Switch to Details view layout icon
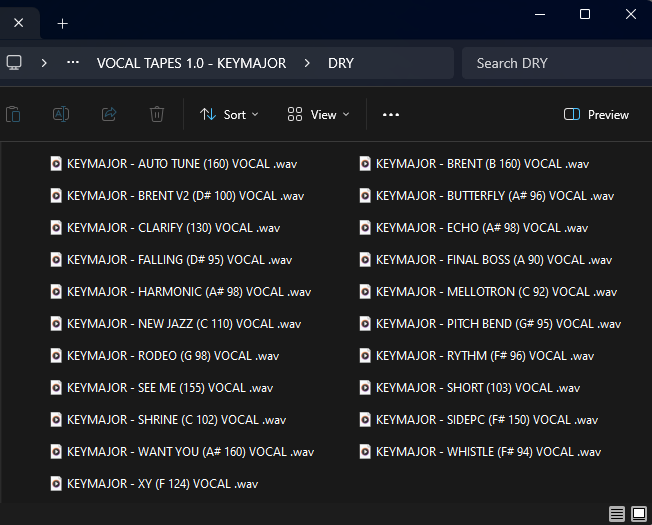The image size is (652, 525). click(617, 514)
